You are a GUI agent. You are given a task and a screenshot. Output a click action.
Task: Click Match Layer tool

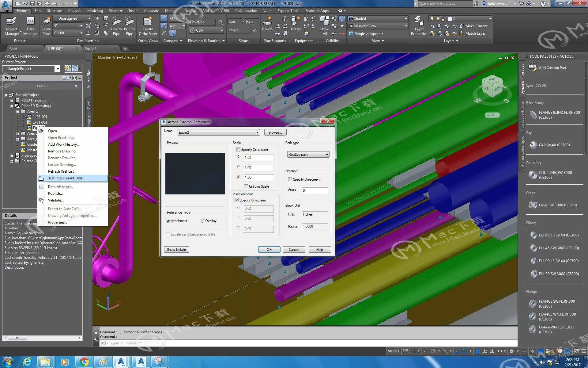(472, 33)
